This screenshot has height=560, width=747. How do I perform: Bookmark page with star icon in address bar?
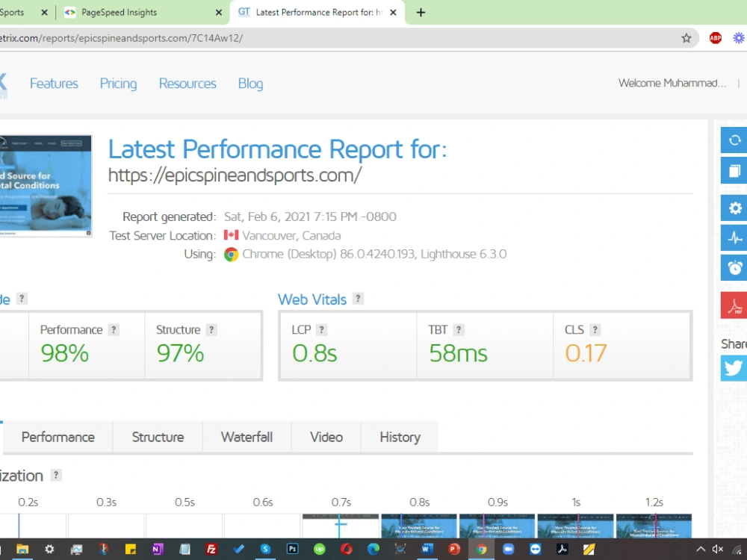tap(686, 38)
